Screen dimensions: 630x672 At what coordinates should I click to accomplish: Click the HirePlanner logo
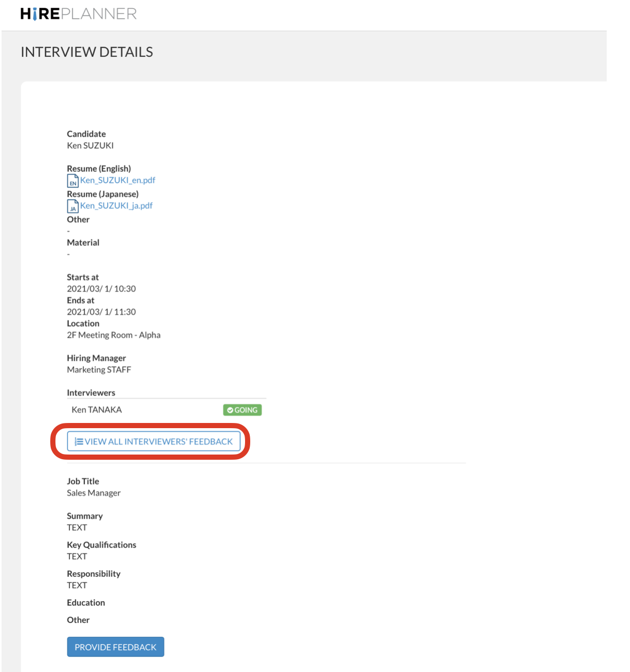click(78, 13)
